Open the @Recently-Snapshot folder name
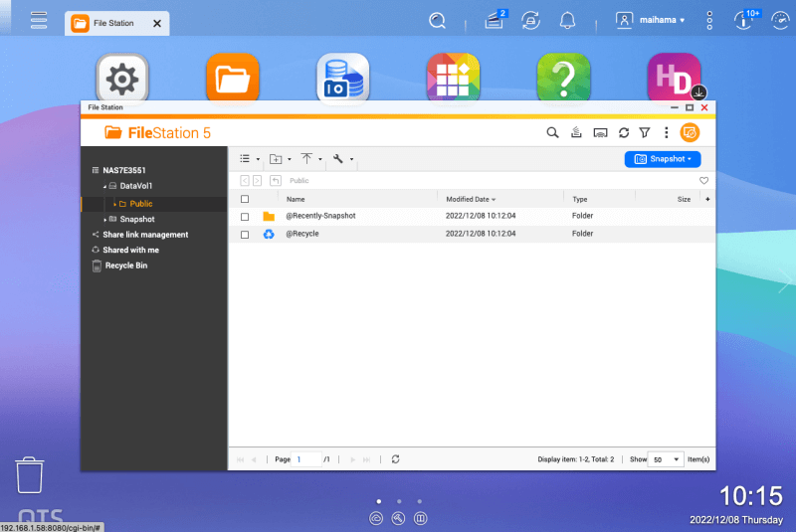This screenshot has width=796, height=532. click(320, 216)
